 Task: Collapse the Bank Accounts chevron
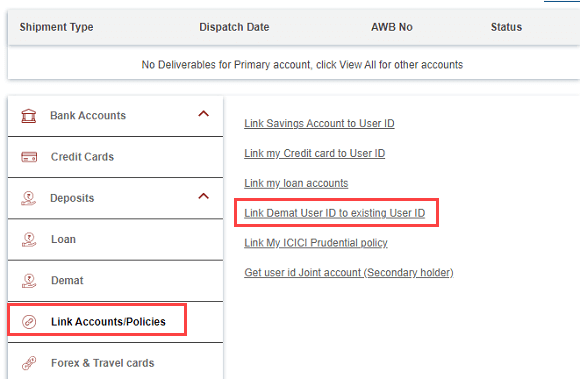pyautogui.click(x=203, y=114)
